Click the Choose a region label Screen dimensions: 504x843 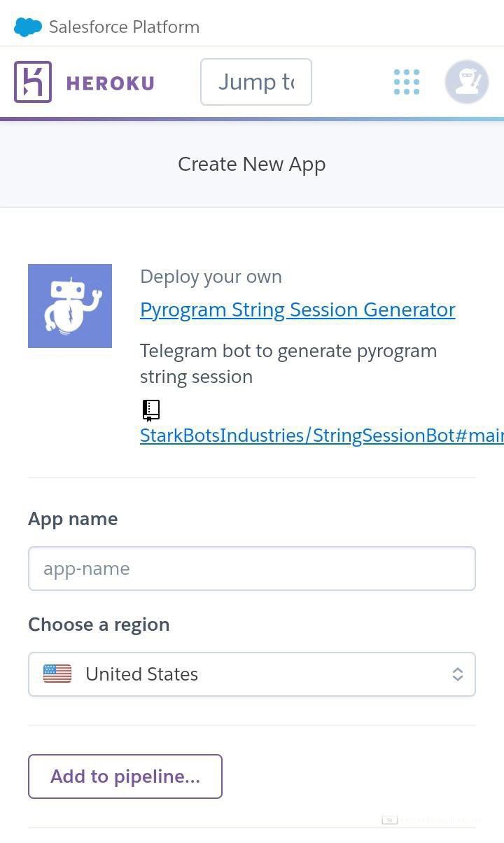click(99, 625)
